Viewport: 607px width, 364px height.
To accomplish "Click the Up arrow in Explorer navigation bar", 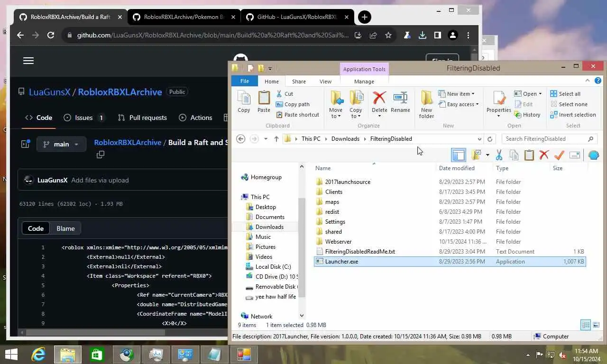I will click(276, 139).
